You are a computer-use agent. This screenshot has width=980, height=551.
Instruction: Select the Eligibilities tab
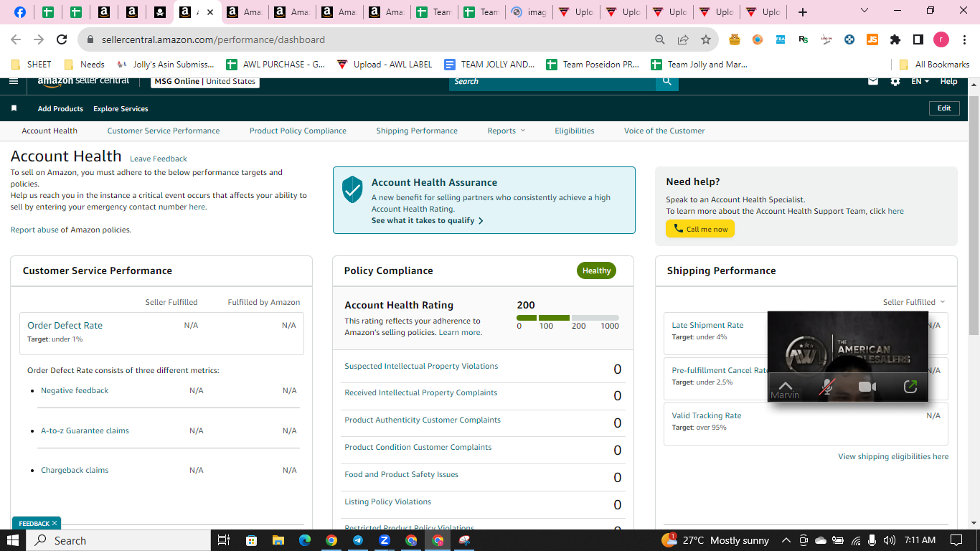point(575,131)
